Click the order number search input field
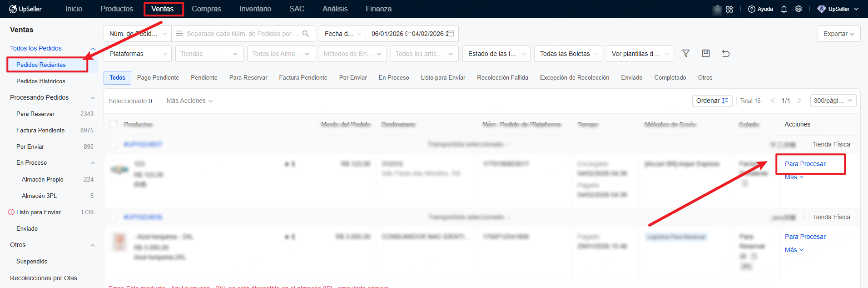Image resolution: width=868 pixels, height=288 pixels. (242, 34)
